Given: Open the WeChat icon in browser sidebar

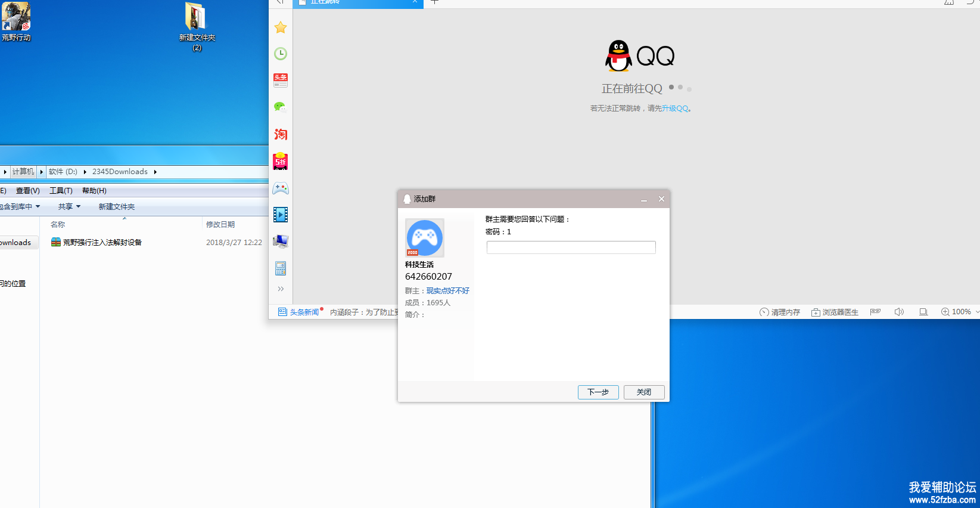Looking at the screenshot, I should pyautogui.click(x=281, y=107).
